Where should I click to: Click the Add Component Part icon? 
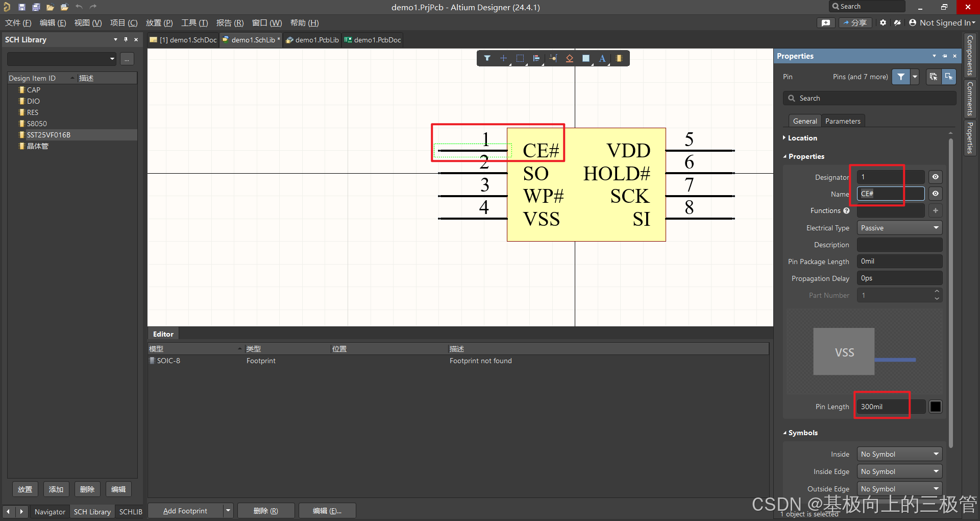pyautogui.click(x=619, y=58)
